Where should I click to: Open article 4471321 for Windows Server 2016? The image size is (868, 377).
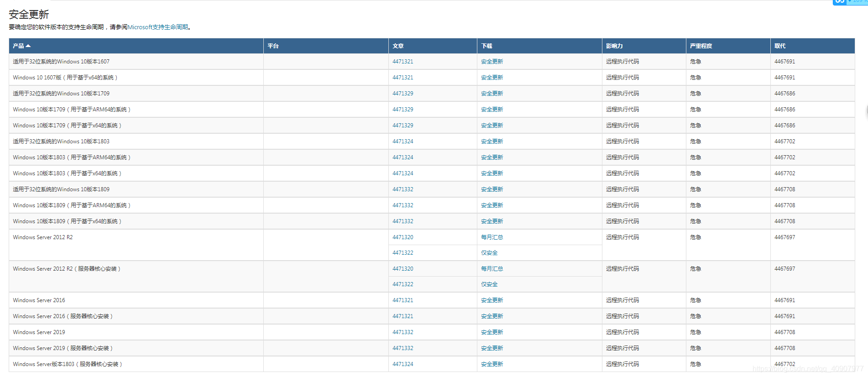403,300
